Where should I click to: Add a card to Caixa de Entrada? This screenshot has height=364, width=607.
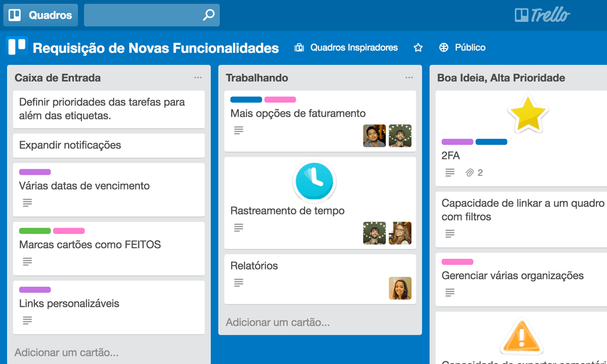(65, 352)
